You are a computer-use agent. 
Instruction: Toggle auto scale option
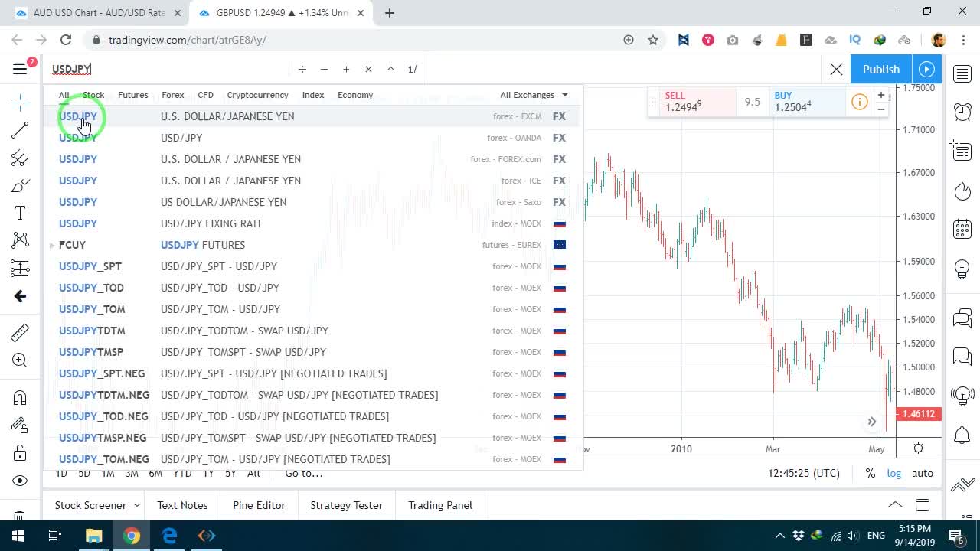coord(923,473)
